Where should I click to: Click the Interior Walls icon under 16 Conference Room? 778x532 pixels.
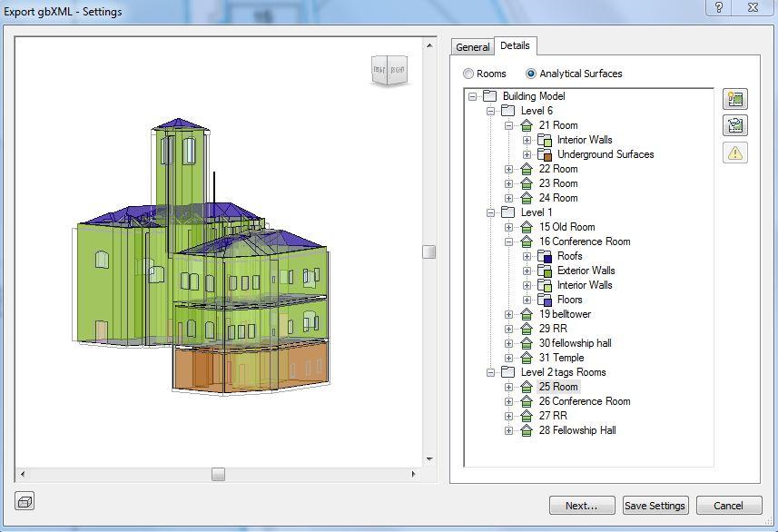point(545,285)
